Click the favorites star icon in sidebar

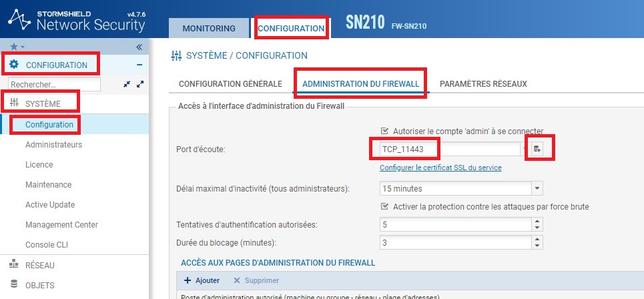pyautogui.click(x=14, y=47)
